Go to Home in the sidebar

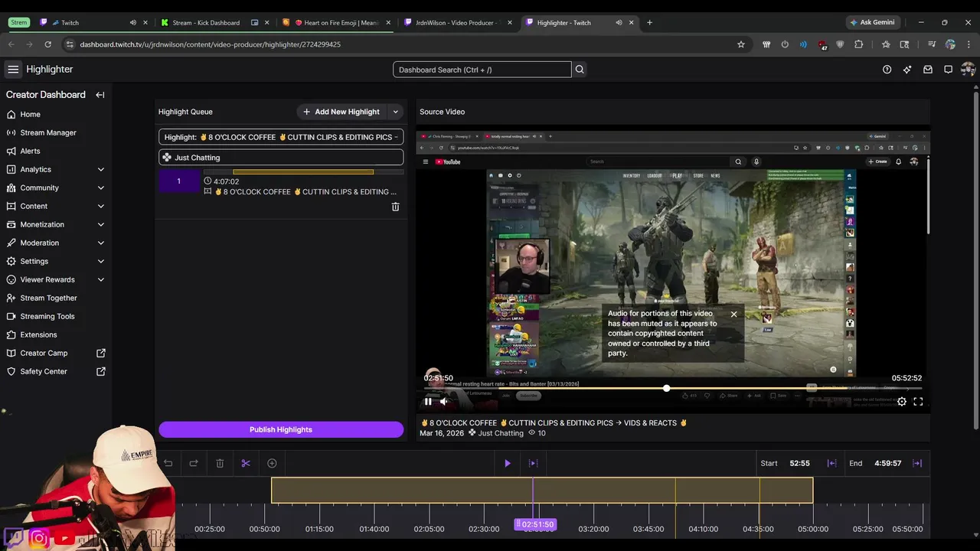pyautogui.click(x=56, y=114)
